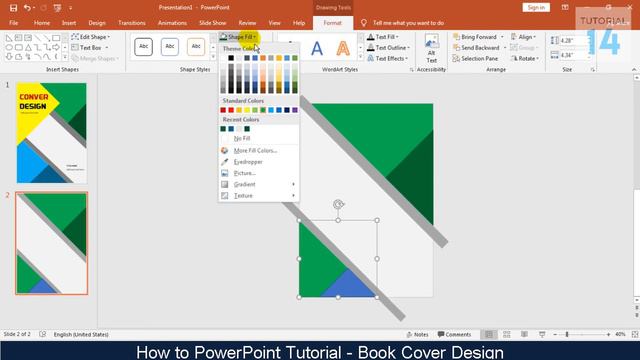Choose theme green in Theme Colors top row

click(295, 58)
